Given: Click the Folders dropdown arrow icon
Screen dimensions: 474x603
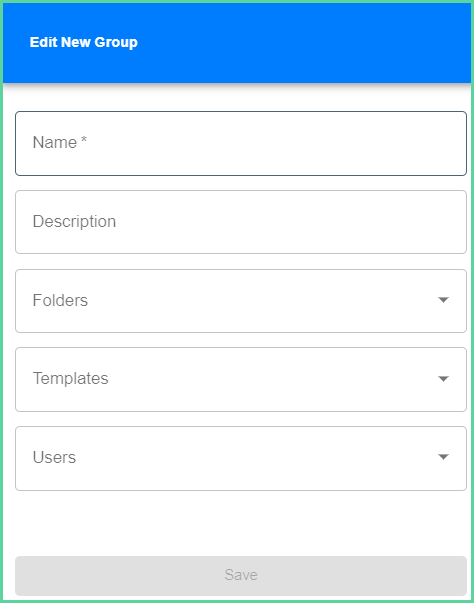Looking at the screenshot, I should point(443,300).
